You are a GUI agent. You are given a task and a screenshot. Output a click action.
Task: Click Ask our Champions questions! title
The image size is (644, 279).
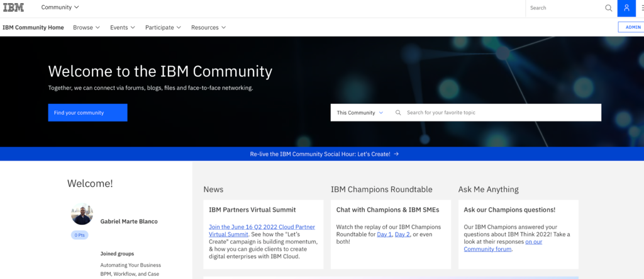(x=509, y=210)
